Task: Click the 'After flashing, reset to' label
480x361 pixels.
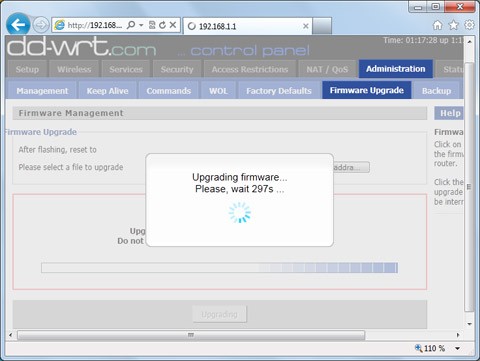Action: point(57,150)
